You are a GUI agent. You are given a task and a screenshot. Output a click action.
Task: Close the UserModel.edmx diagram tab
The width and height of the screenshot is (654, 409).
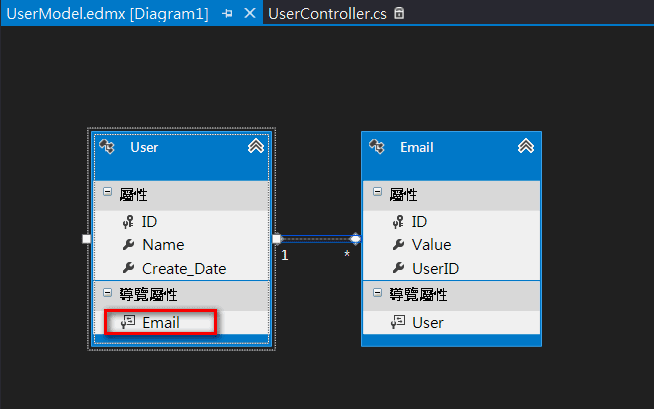click(x=250, y=14)
